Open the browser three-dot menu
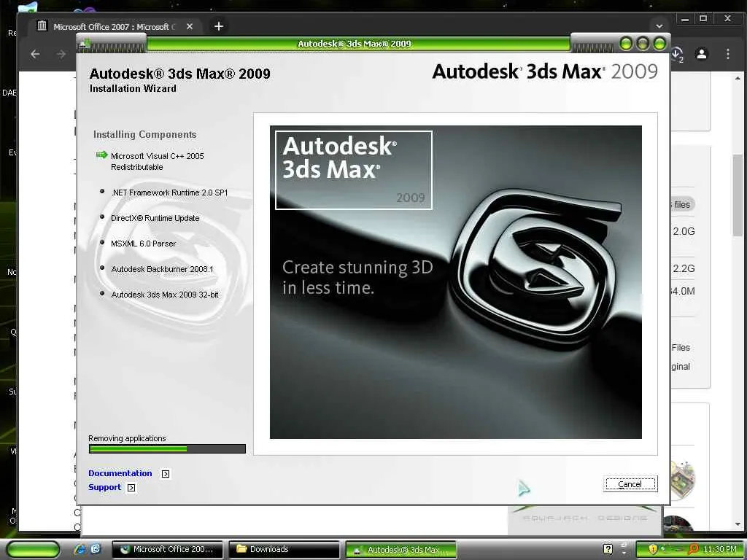Image resolution: width=747 pixels, height=560 pixels. [x=728, y=54]
